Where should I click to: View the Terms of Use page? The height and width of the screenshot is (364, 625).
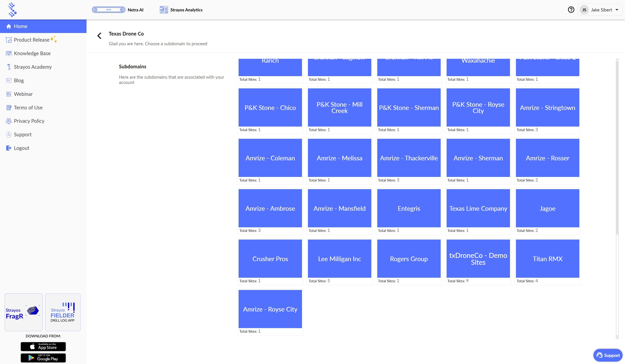43,107
